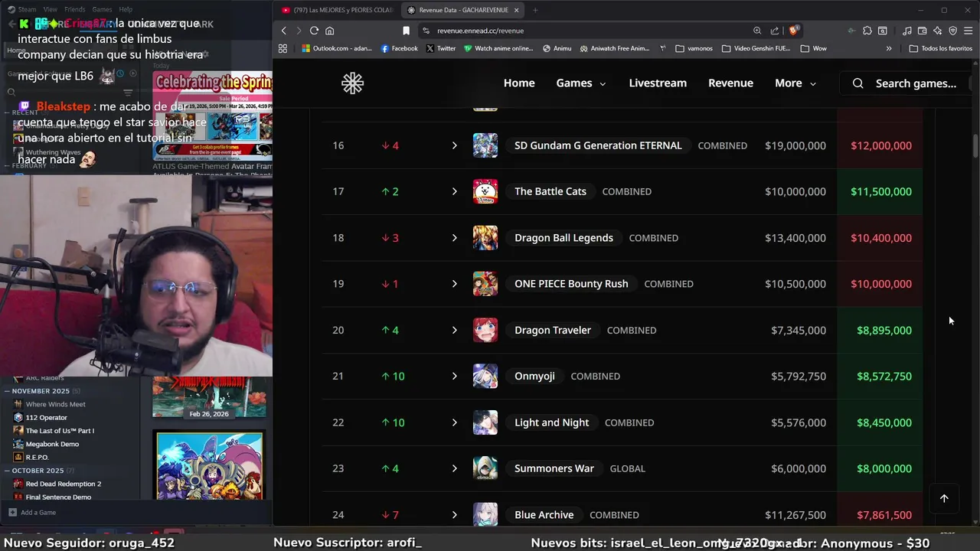Open the Todos los favoritos folder
The width and height of the screenshot is (980, 551).
tap(941, 48)
